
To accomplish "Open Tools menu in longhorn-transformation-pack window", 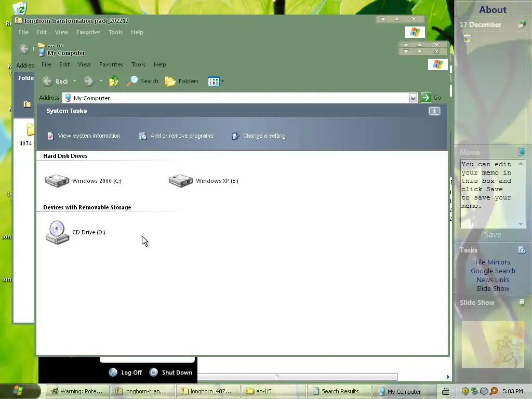I will (115, 32).
